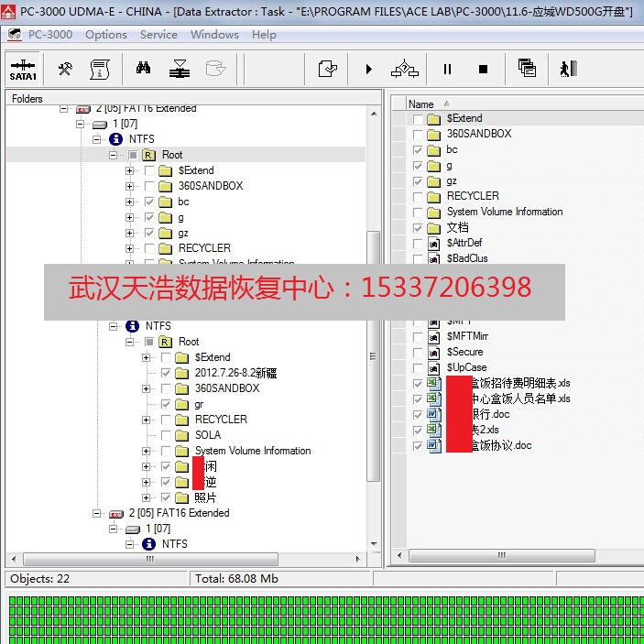Open the Service menu
The width and height of the screenshot is (644, 644).
(158, 35)
